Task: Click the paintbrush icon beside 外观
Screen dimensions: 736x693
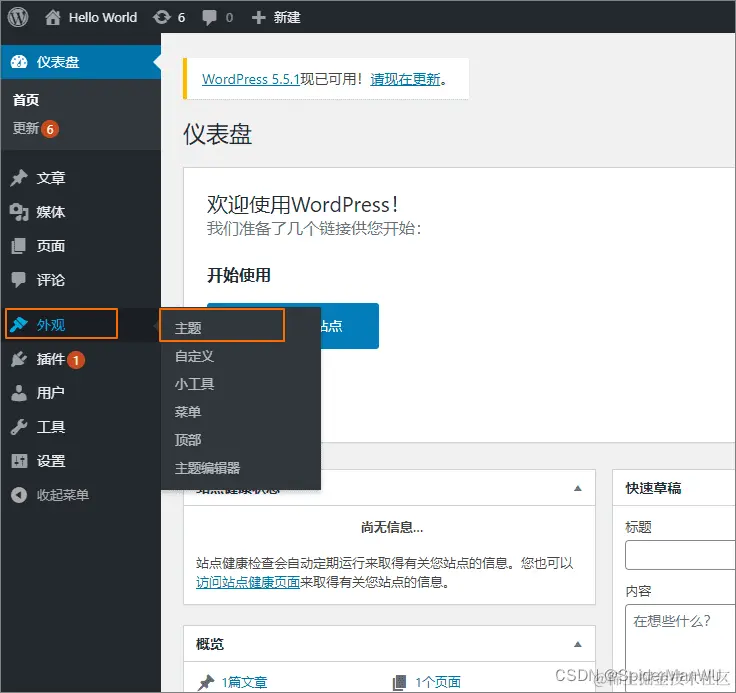Action: [19, 324]
